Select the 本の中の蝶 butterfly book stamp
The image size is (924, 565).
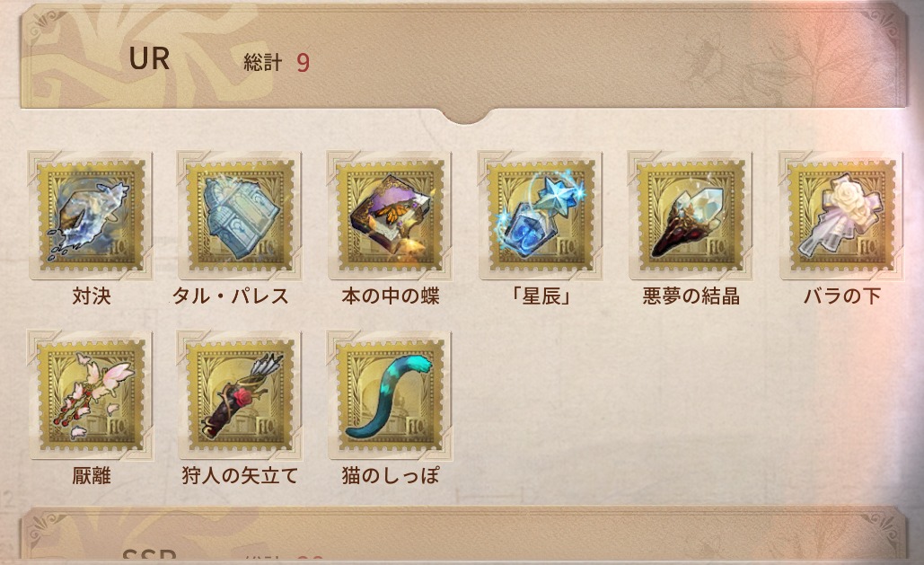390,216
